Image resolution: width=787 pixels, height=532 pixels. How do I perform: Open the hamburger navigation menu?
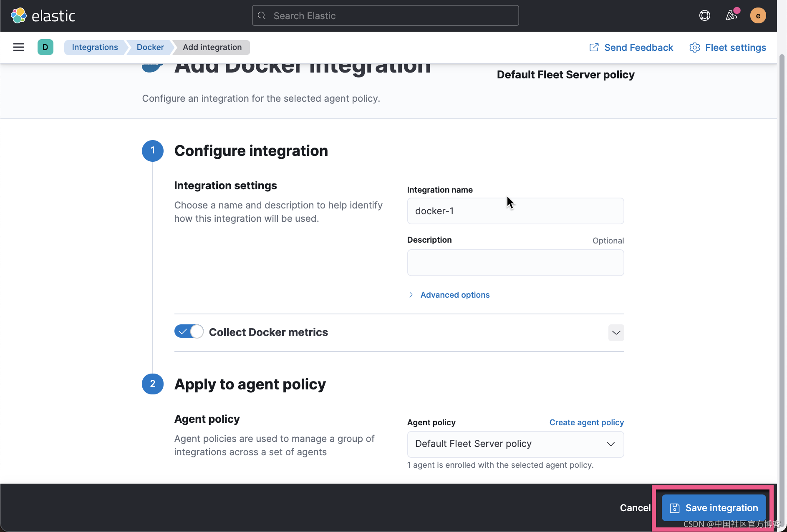19,47
